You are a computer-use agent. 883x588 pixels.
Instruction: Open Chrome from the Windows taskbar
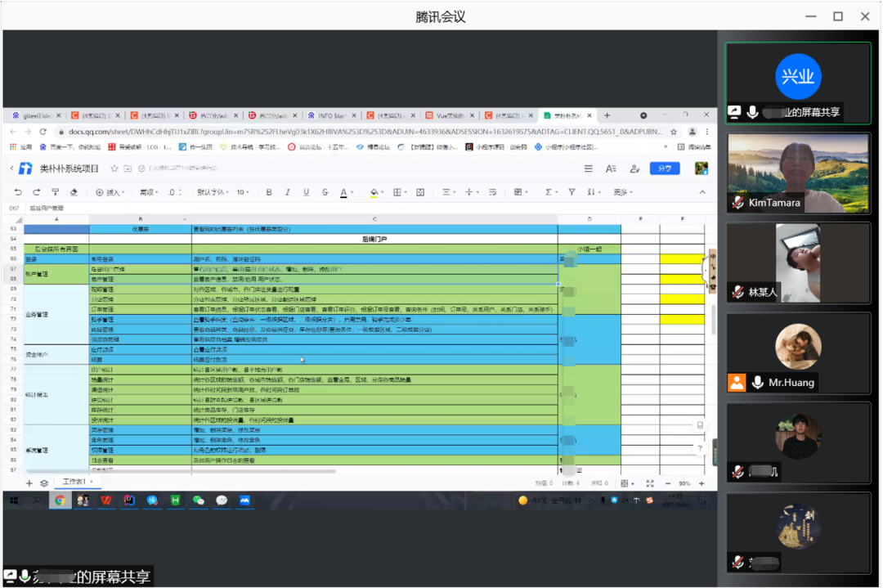point(60,500)
